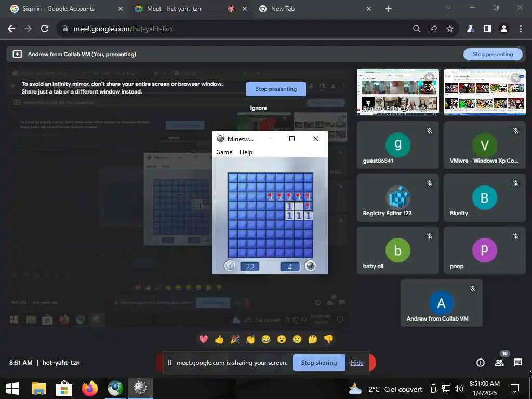
Task: Click the Minesweeper mine face icon
Action: pyautogui.click(x=310, y=265)
